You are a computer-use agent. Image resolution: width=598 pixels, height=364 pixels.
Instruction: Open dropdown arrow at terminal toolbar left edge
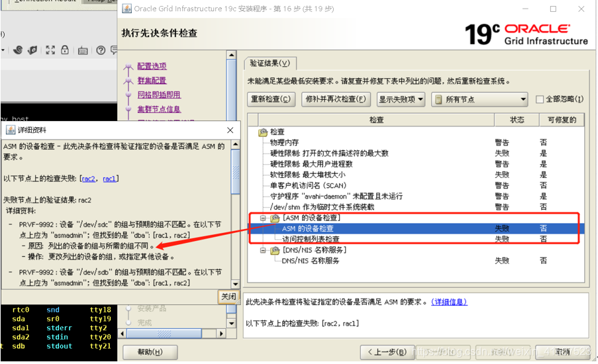[3, 50]
